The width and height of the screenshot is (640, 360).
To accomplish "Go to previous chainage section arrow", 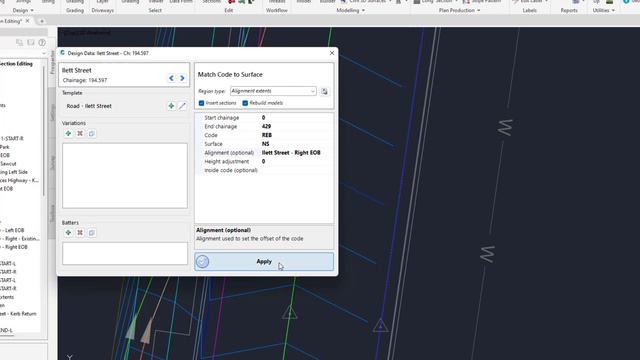I will tap(171, 78).
